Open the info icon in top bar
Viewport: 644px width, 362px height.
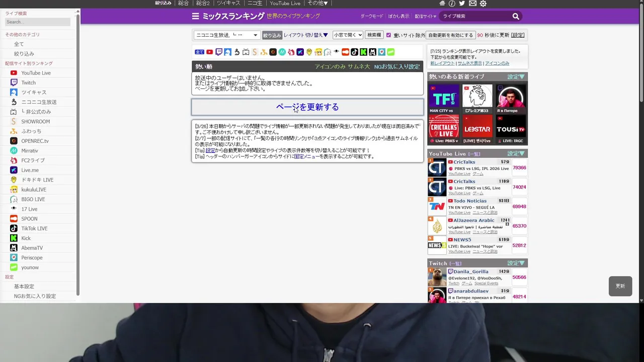point(452,4)
